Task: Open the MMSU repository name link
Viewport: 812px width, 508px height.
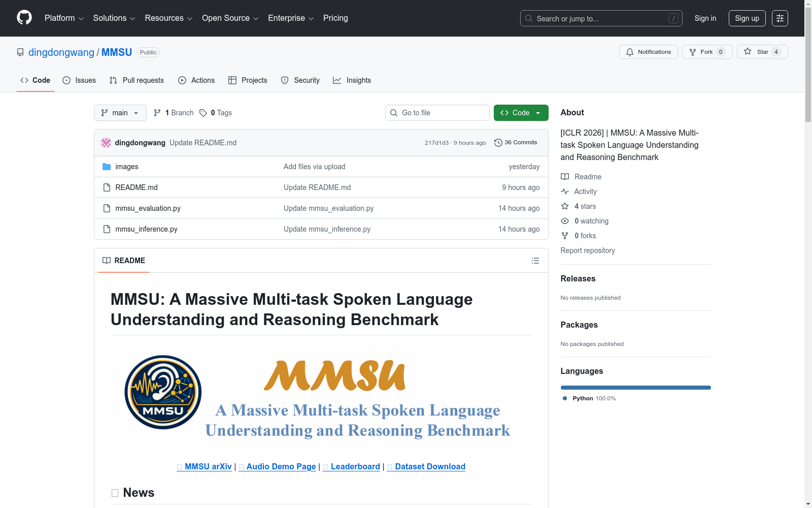Action: (x=117, y=52)
